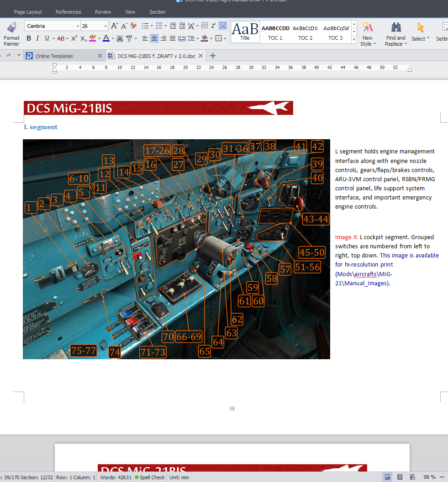This screenshot has height=482, width=448.
Task: Toggle Spell Check in status bar
Action: pos(150,477)
